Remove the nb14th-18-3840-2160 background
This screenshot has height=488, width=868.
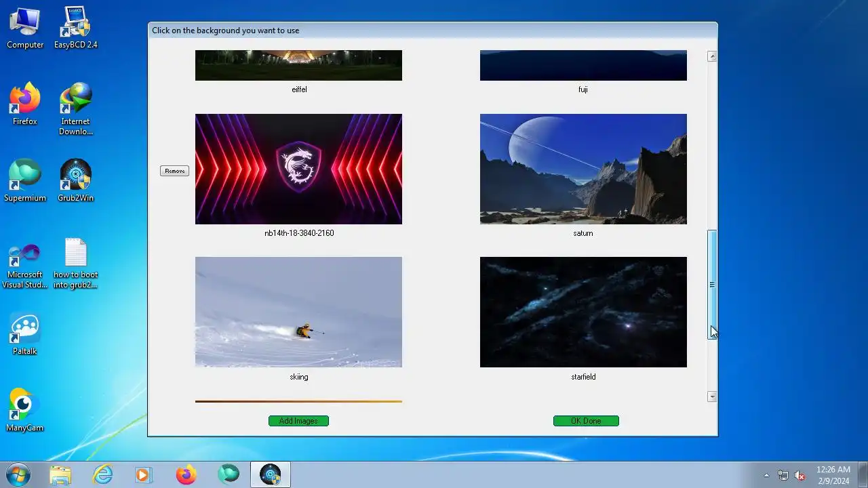pyautogui.click(x=174, y=171)
